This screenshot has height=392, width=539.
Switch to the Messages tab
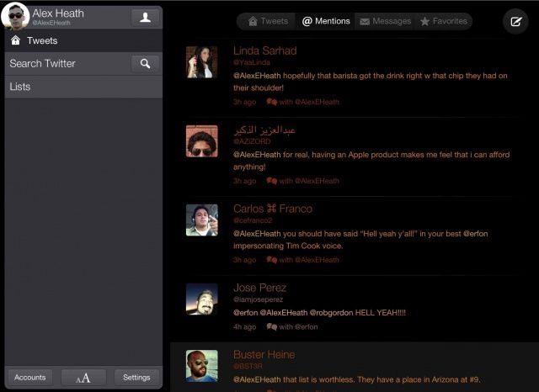point(385,21)
